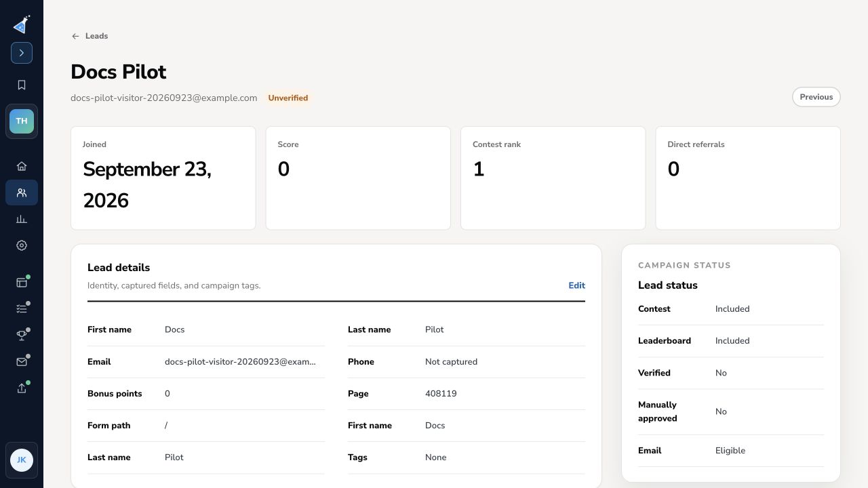Click the Bonus points label
The width and height of the screenshot is (868, 488).
[x=115, y=393]
